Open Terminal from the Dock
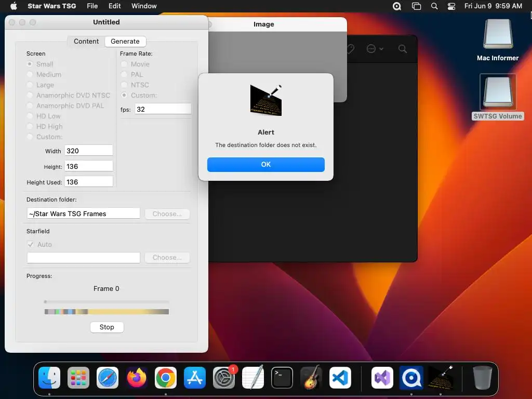This screenshot has height=399, width=532. point(282,378)
